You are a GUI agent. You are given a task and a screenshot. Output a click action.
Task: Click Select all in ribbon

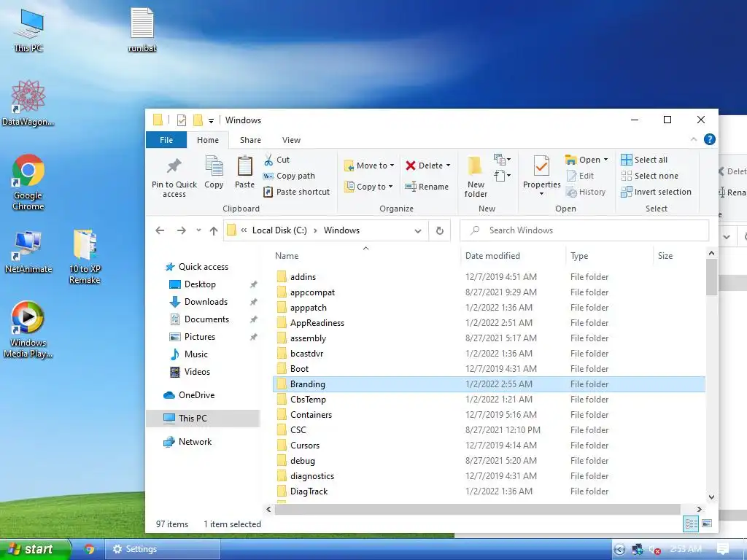point(644,160)
